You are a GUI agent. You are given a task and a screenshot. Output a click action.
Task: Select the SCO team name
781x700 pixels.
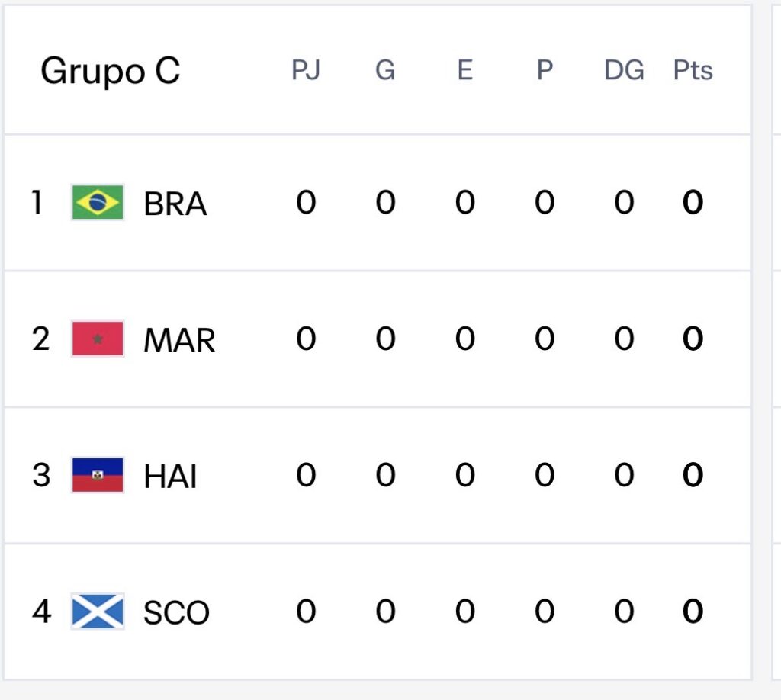pos(176,612)
